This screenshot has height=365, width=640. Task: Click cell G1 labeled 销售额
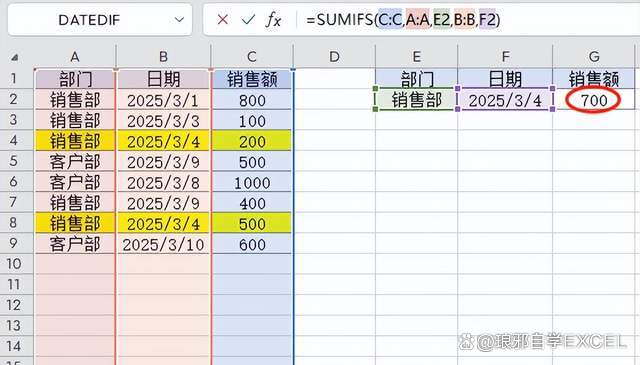point(594,79)
